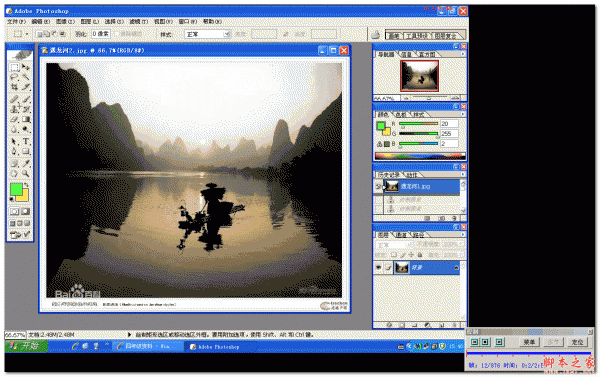Select the Eraser tool
Image resolution: width=600 pixels, height=377 pixels.
tap(14, 119)
